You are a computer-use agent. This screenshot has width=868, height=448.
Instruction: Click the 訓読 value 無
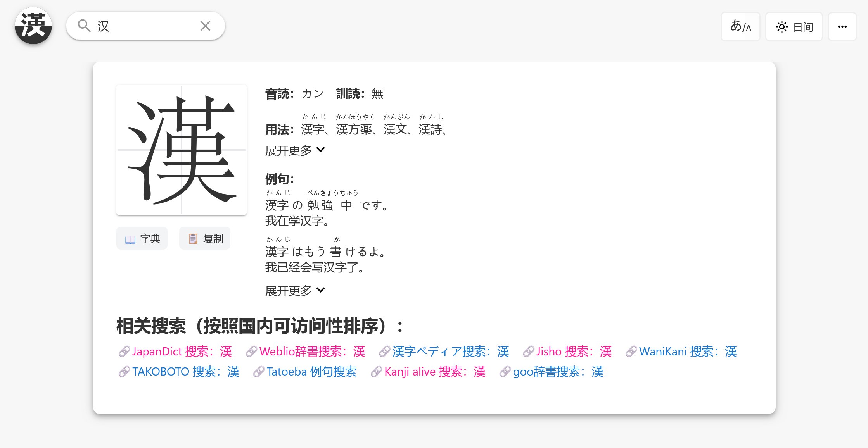377,94
